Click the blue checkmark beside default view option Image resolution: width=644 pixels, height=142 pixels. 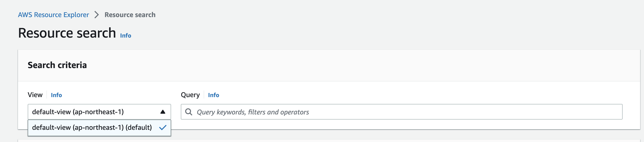tap(163, 127)
